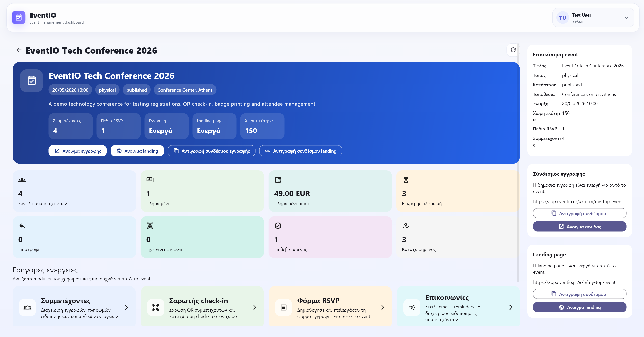
Task: Click the Χωρητικότητα 150 stat tile
Action: [x=262, y=126]
